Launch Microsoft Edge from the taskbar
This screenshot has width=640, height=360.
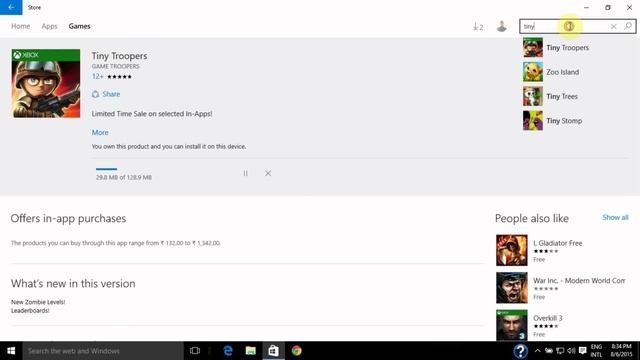(228, 351)
